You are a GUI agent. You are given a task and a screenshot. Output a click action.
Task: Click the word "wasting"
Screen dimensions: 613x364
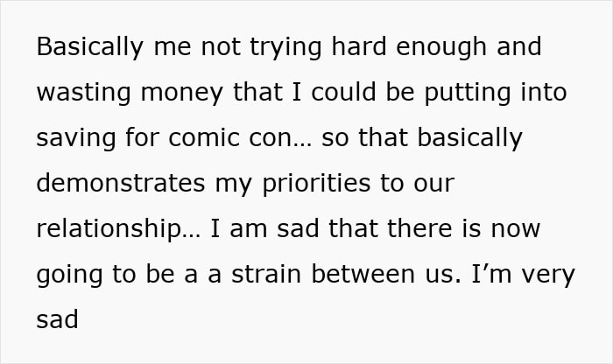84,93
